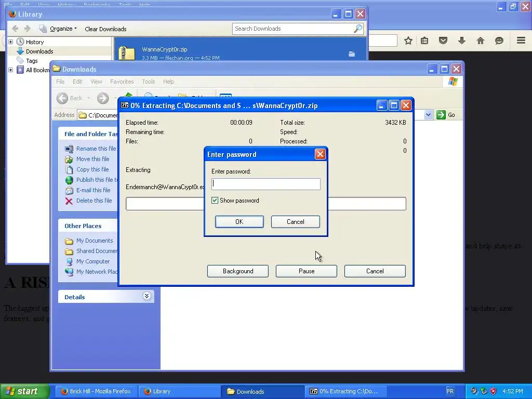Select Tags in Library sidebar
This screenshot has width=532, height=399.
click(x=32, y=61)
